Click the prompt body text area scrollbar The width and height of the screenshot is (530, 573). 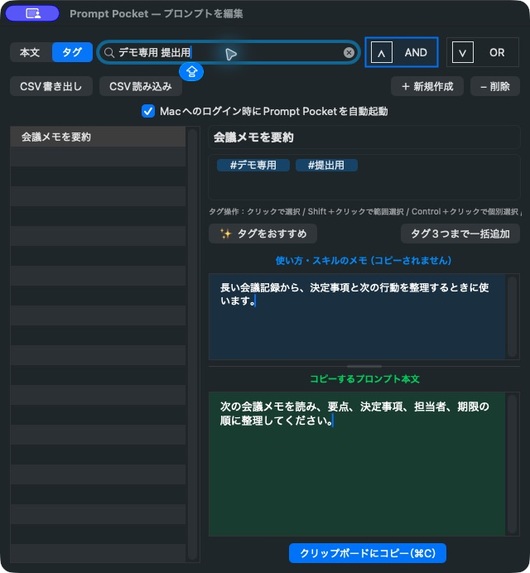pyautogui.click(x=512, y=464)
